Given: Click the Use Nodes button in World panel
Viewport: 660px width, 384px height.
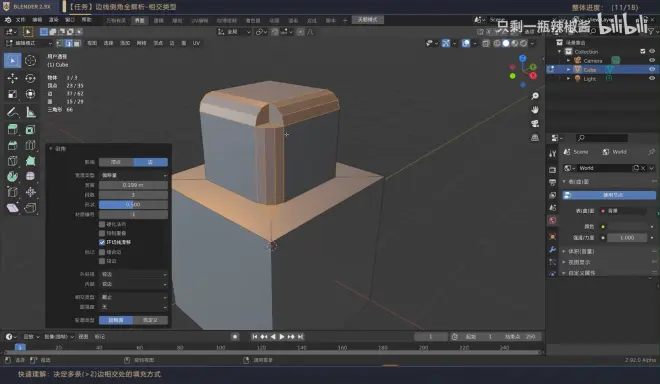Looking at the screenshot, I should pyautogui.click(x=609, y=195).
